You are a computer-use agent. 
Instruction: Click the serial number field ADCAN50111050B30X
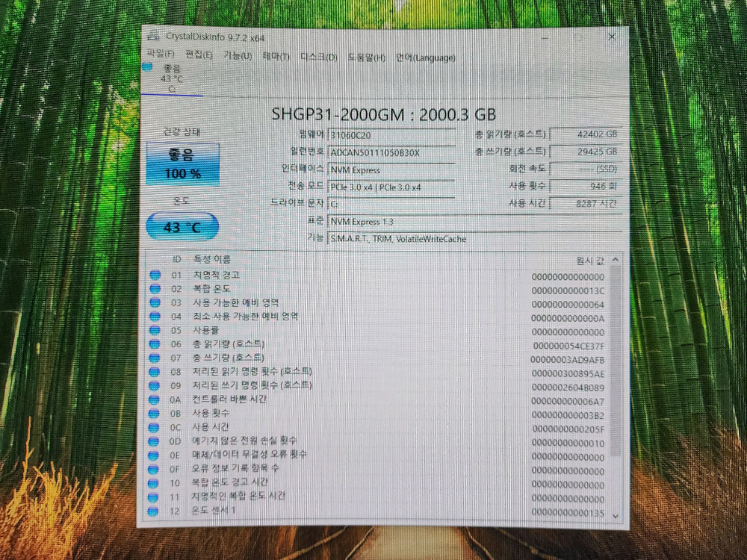pos(391,152)
